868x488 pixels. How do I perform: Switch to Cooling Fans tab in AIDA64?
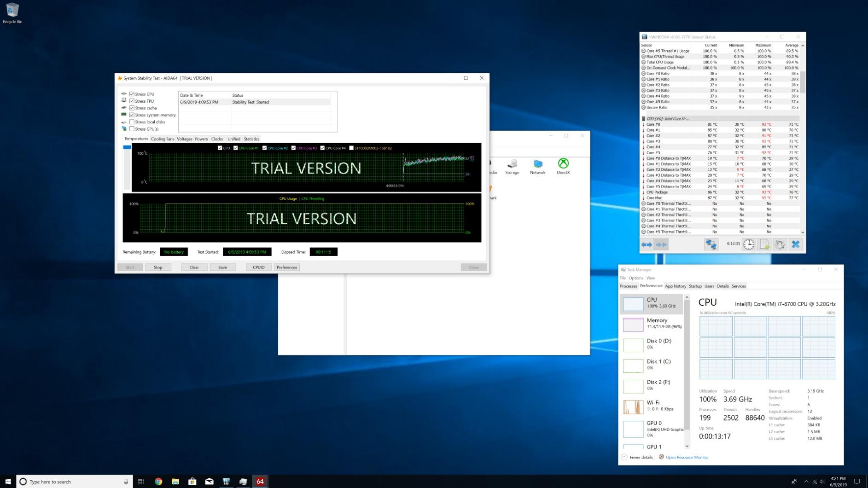coord(163,139)
